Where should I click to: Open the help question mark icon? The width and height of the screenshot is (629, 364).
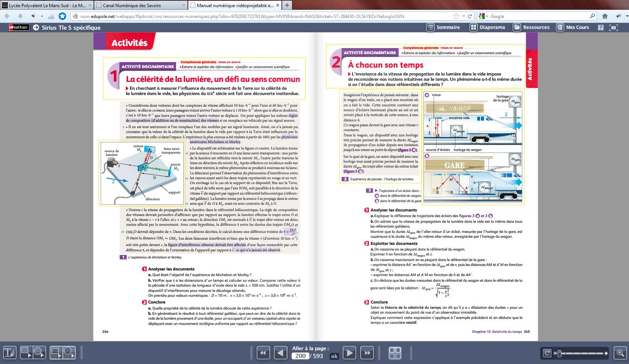pyautogui.click(x=600, y=27)
